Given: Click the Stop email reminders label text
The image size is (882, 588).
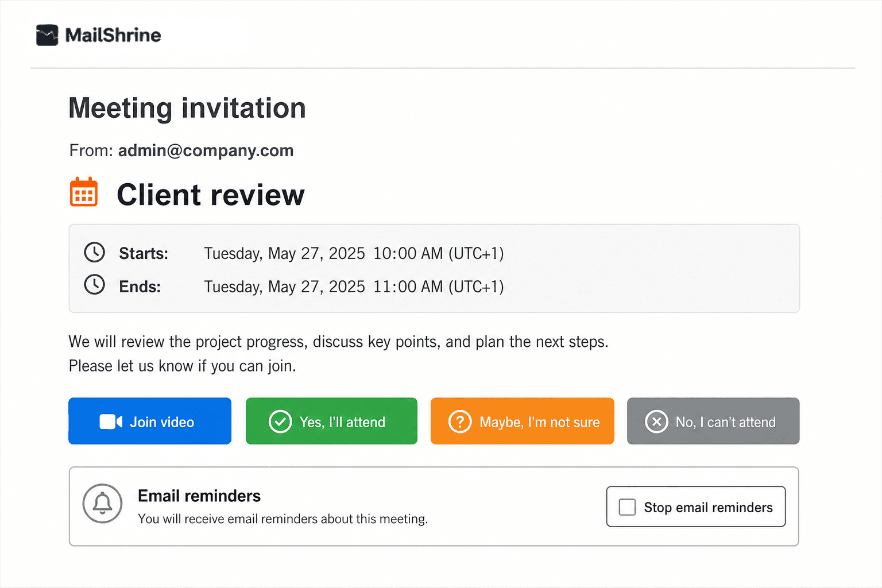Looking at the screenshot, I should point(709,508).
